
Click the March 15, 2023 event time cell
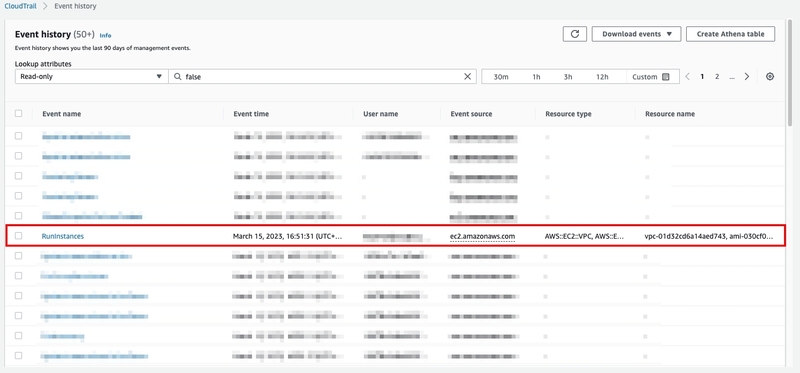tap(287, 236)
